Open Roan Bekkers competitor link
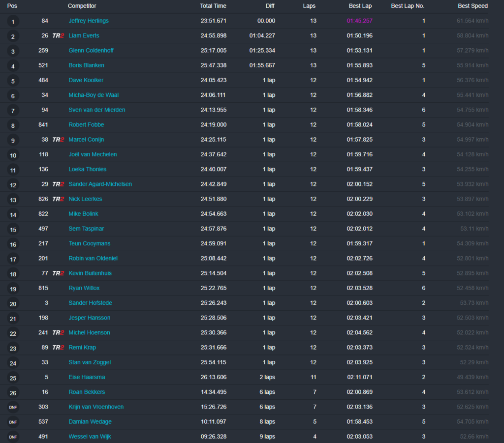 click(87, 392)
